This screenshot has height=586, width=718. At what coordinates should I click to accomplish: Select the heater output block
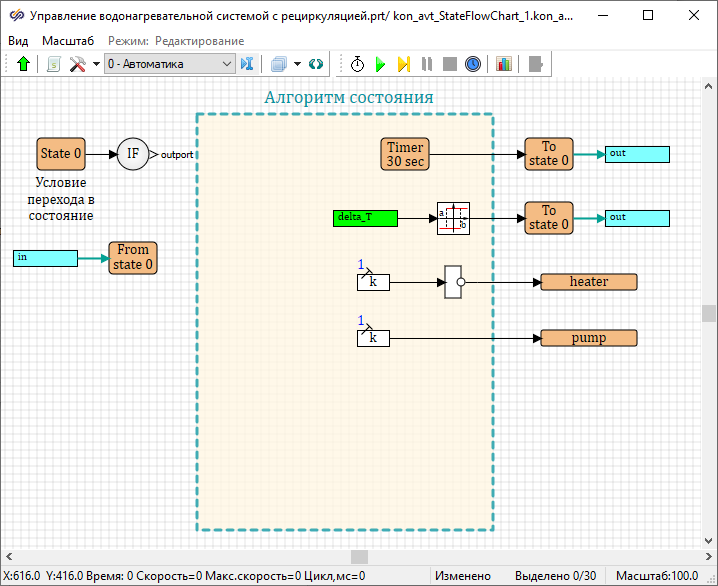coord(588,282)
